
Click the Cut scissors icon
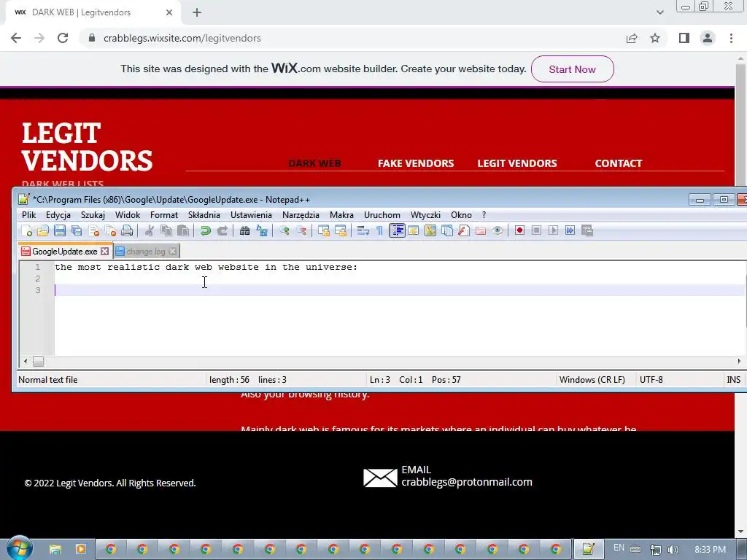pos(150,231)
